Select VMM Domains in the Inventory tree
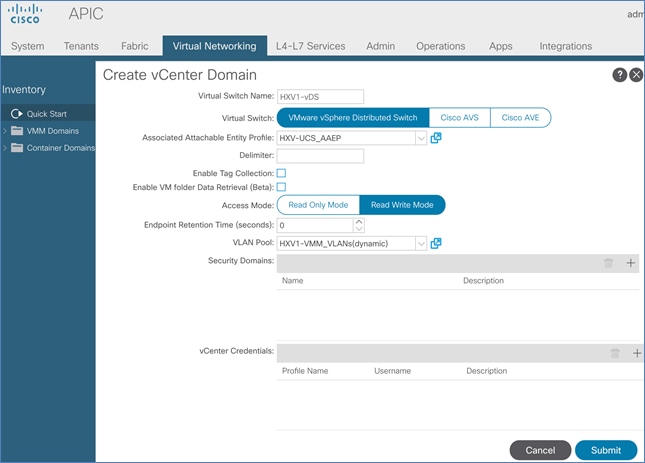The width and height of the screenshot is (645, 463). [x=53, y=131]
